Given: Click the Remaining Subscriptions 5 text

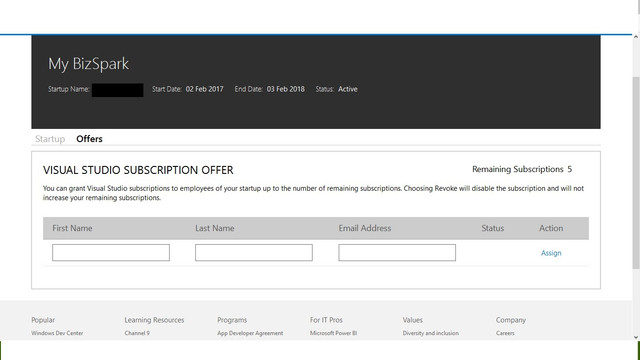Looking at the screenshot, I should pos(522,169).
